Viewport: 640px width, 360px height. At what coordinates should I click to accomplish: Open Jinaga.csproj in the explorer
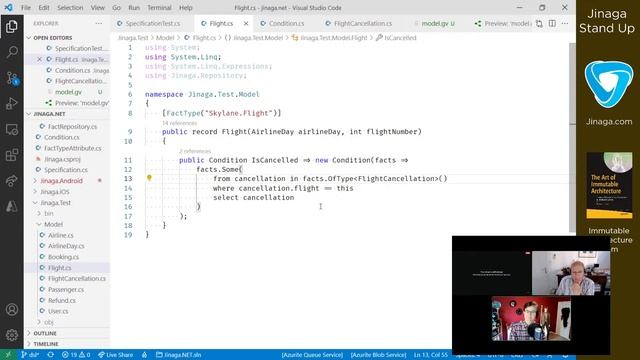click(x=62, y=159)
